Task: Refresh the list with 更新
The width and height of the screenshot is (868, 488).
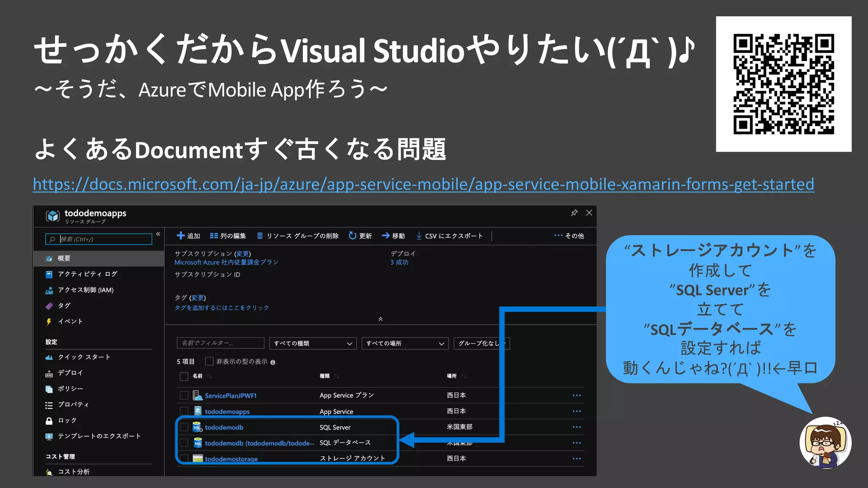Action: 360,236
